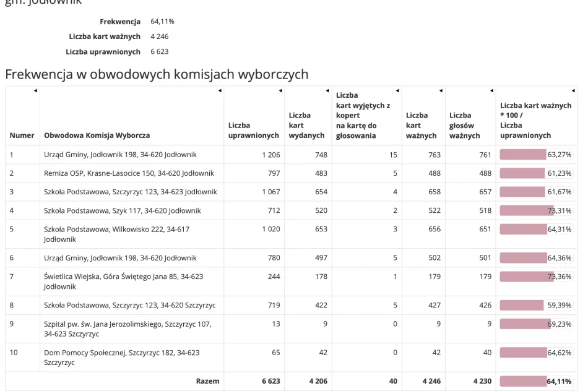Click the sort arrow on Obwodowa Komisja Wyborcza column

click(x=220, y=90)
